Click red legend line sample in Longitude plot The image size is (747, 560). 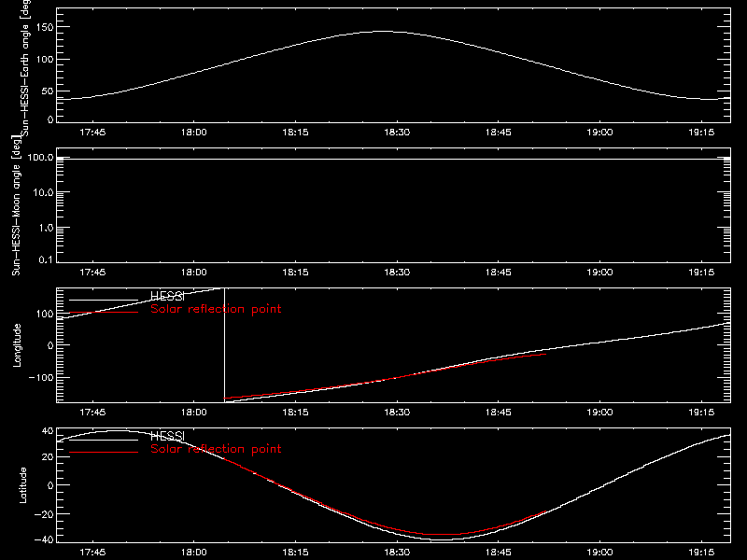tap(104, 313)
